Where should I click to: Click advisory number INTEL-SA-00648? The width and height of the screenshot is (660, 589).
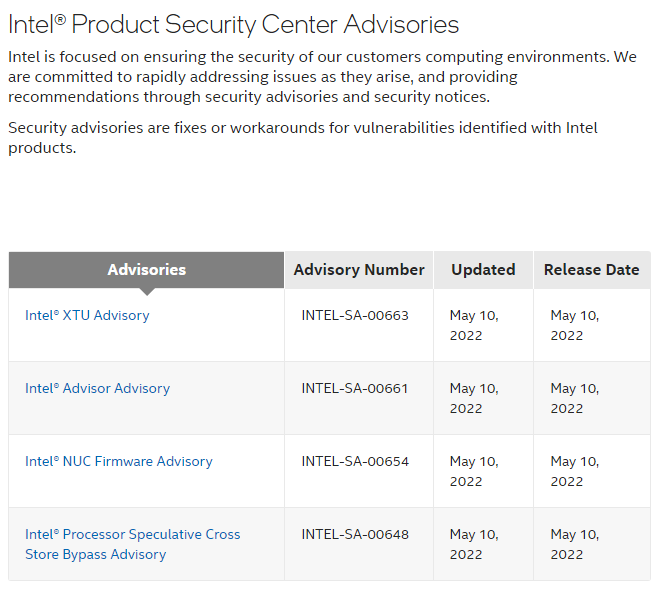coord(355,535)
